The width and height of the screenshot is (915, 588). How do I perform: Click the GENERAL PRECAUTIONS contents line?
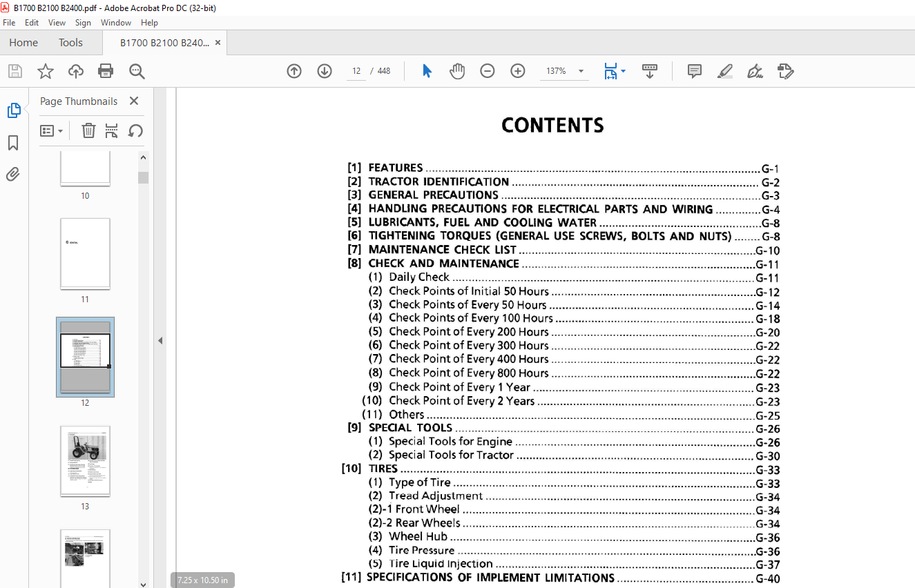tap(563, 195)
